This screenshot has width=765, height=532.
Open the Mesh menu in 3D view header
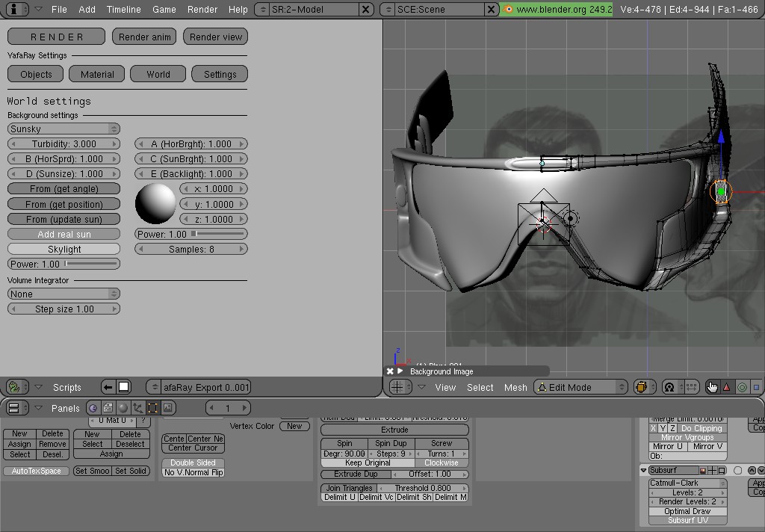[x=515, y=387]
